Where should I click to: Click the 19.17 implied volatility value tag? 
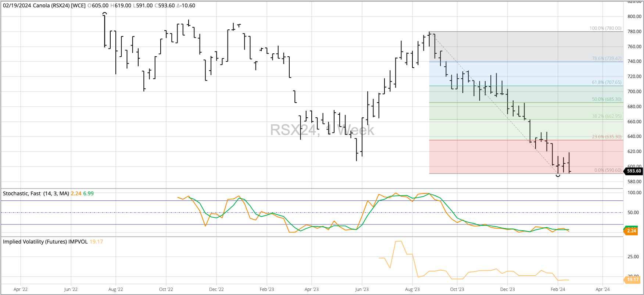633,280
